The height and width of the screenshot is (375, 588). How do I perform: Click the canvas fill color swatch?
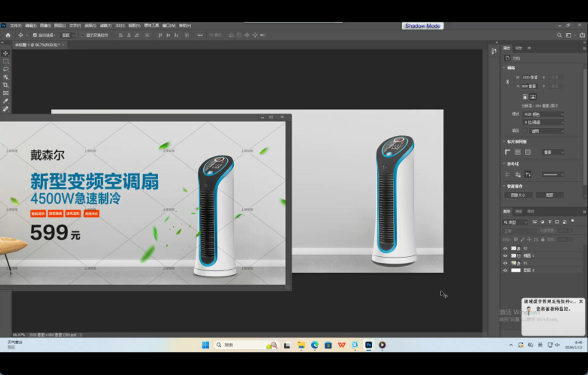525,131
